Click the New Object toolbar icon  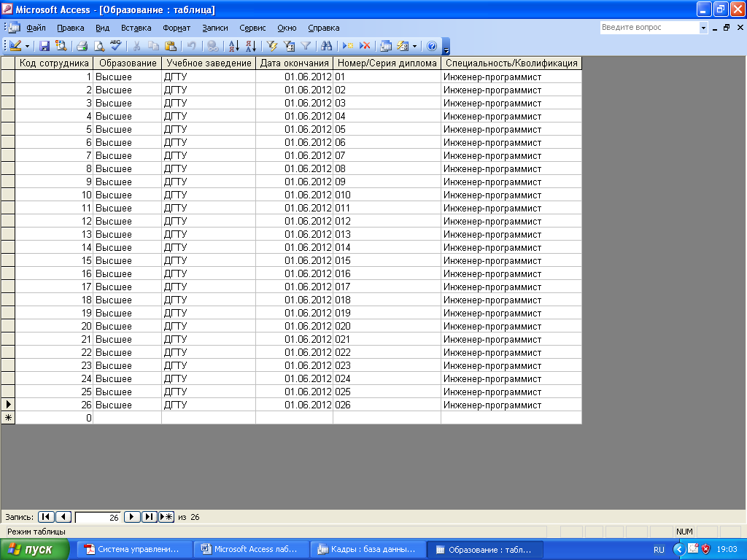pyautogui.click(x=403, y=46)
